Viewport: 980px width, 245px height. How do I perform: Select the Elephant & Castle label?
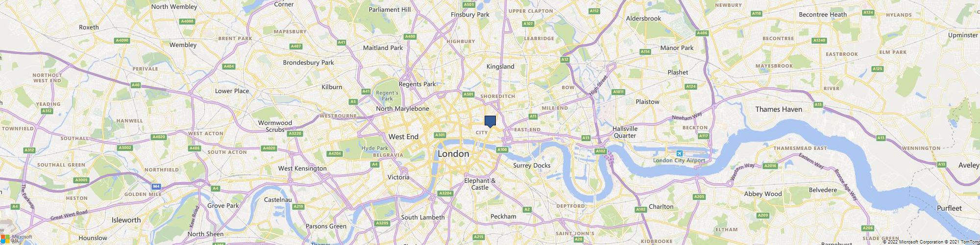click(480, 184)
